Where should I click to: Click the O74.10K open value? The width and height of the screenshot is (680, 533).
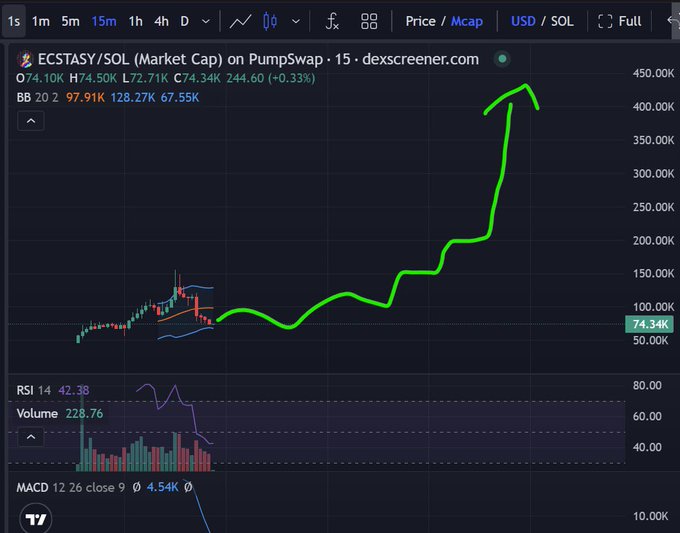coord(40,78)
